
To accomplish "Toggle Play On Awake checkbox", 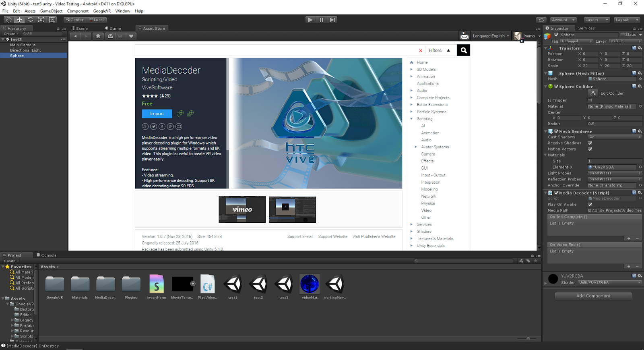I will pos(590,205).
